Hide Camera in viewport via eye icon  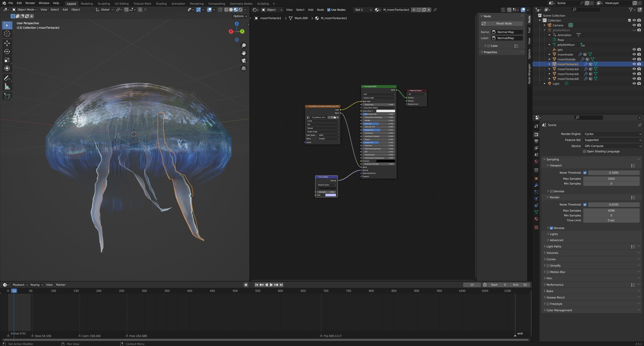coord(634,25)
